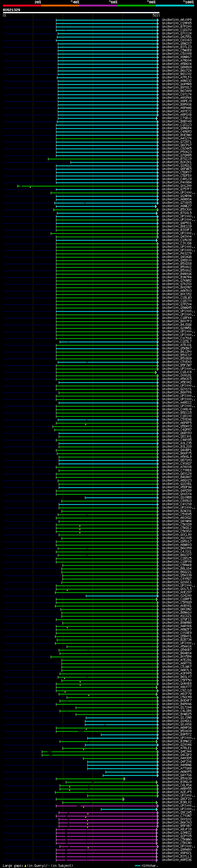Click the query end position 522

tap(155, 15)
